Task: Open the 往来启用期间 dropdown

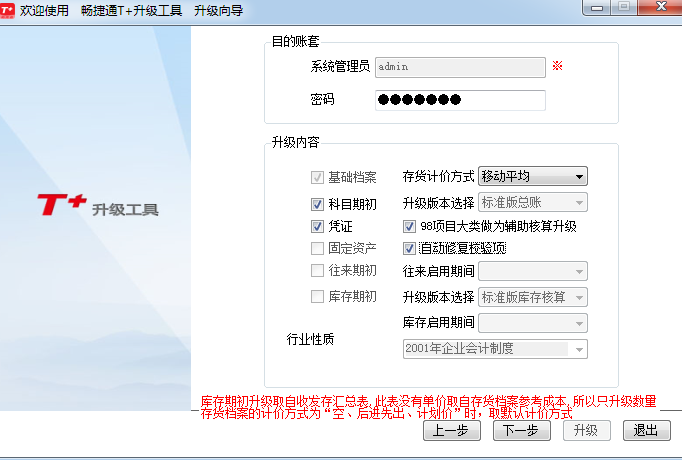Action: (x=533, y=271)
